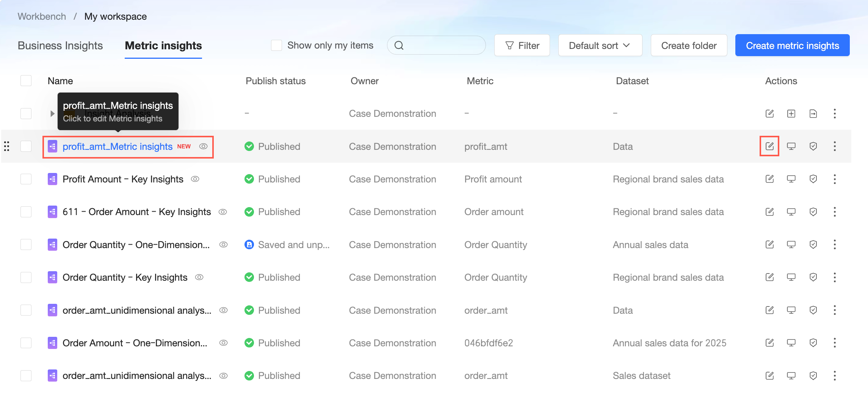Viewport: 868px width, 396px height.
Task: Click the search magnifier icon
Action: pos(399,46)
